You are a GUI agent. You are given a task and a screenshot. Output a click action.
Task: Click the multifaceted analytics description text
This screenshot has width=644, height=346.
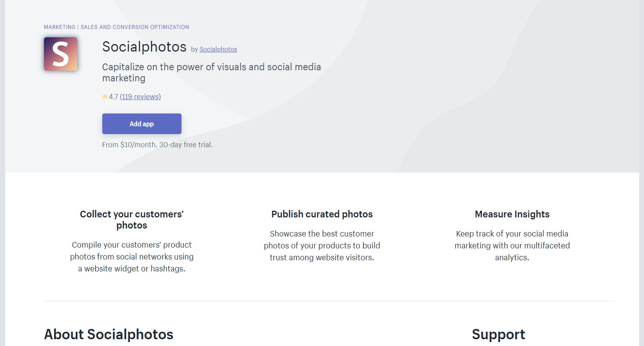[512, 246]
